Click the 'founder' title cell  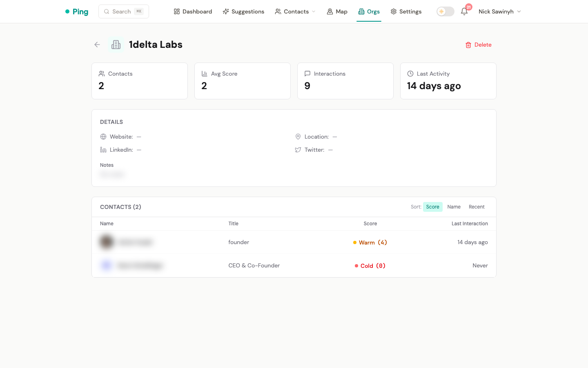tap(239, 242)
